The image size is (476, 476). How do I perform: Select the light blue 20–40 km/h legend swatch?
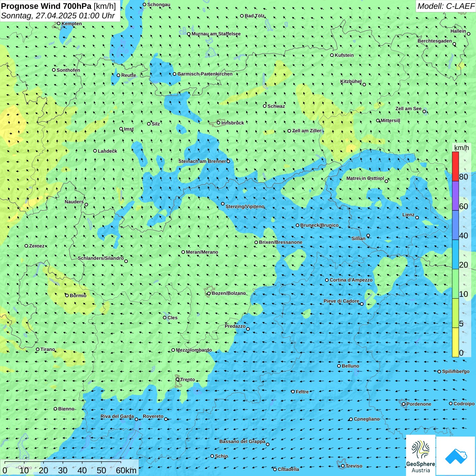click(x=455, y=254)
